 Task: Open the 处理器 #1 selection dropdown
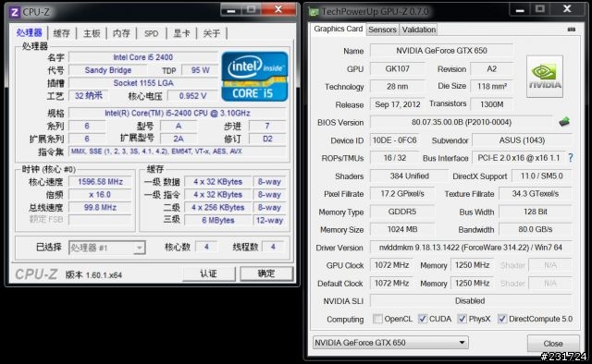[x=107, y=248]
